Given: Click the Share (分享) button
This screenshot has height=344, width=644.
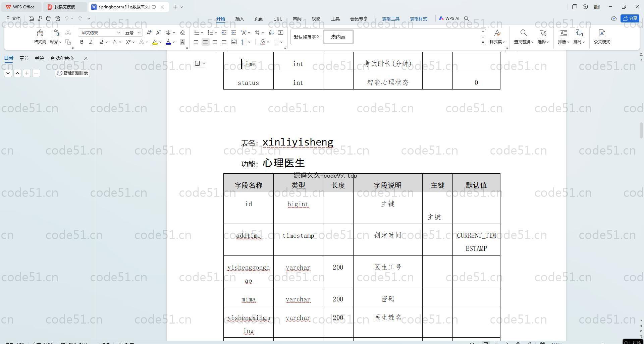Looking at the screenshot, I should point(630,18).
